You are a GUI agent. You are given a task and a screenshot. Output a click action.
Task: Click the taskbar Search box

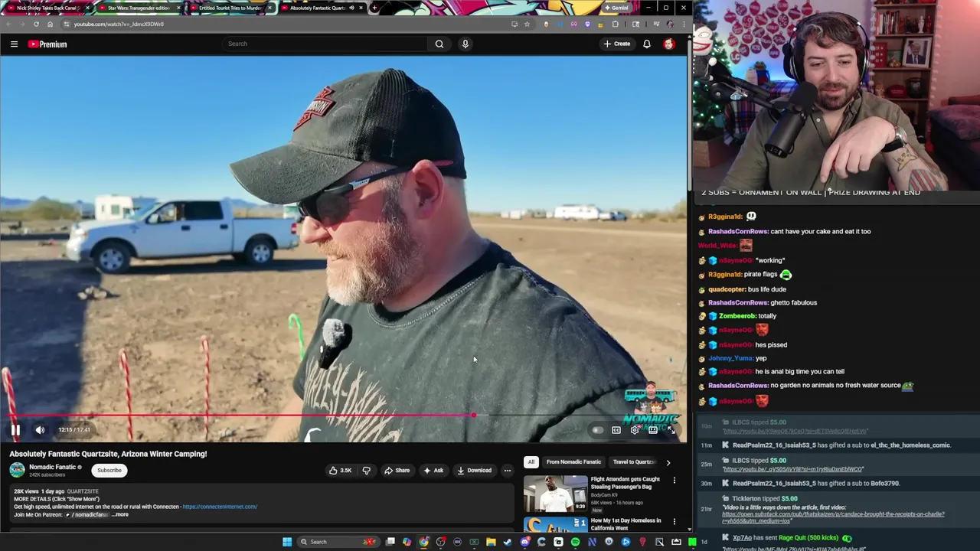pyautogui.click(x=338, y=542)
